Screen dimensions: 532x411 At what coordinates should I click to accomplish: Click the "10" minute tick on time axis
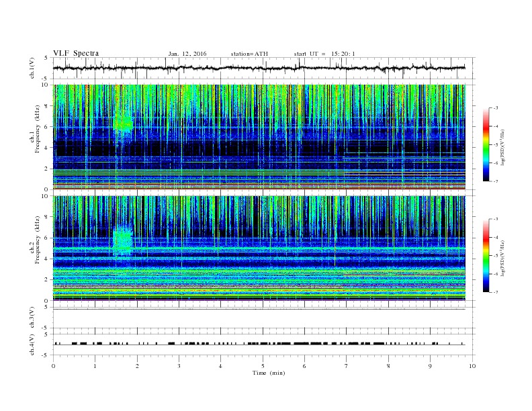tap(472, 366)
